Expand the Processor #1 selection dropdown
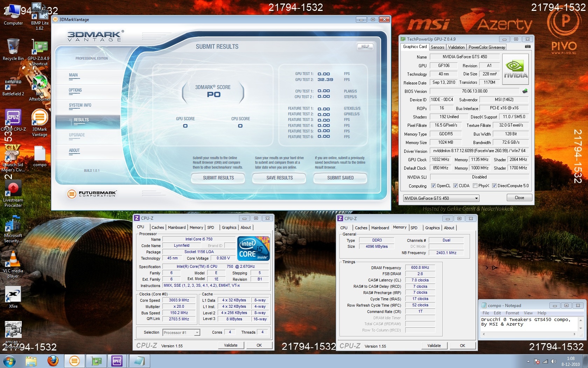The image size is (588, 368). [197, 333]
